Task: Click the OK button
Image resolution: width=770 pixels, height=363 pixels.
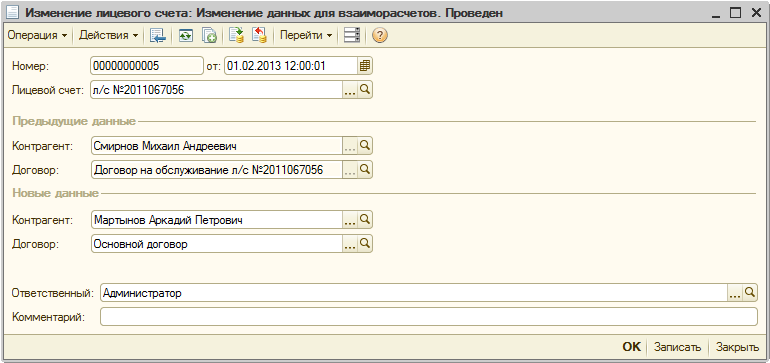Action: click(632, 347)
